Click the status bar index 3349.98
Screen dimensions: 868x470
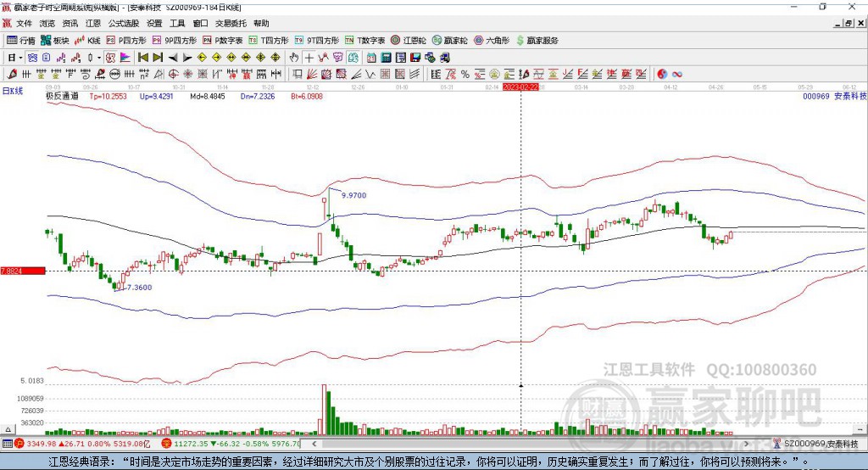(41, 444)
